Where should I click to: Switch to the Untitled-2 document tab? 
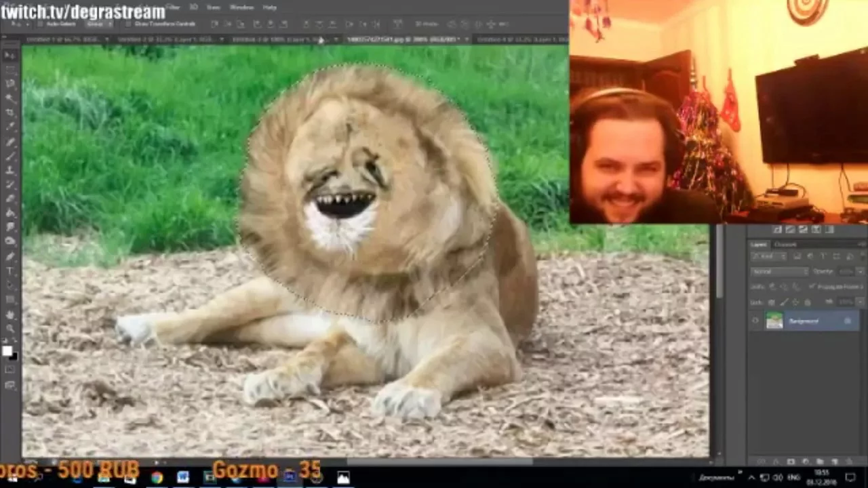coord(166,39)
